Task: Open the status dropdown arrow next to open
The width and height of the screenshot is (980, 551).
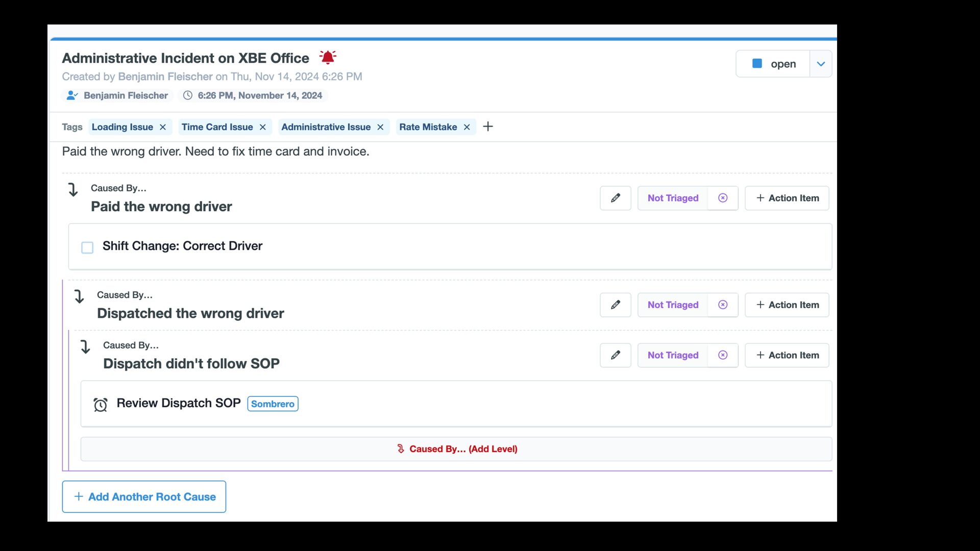Action: coord(821,64)
